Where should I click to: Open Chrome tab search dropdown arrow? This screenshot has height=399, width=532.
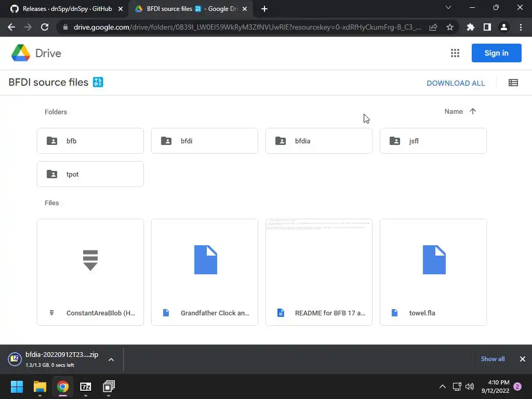[x=448, y=7]
